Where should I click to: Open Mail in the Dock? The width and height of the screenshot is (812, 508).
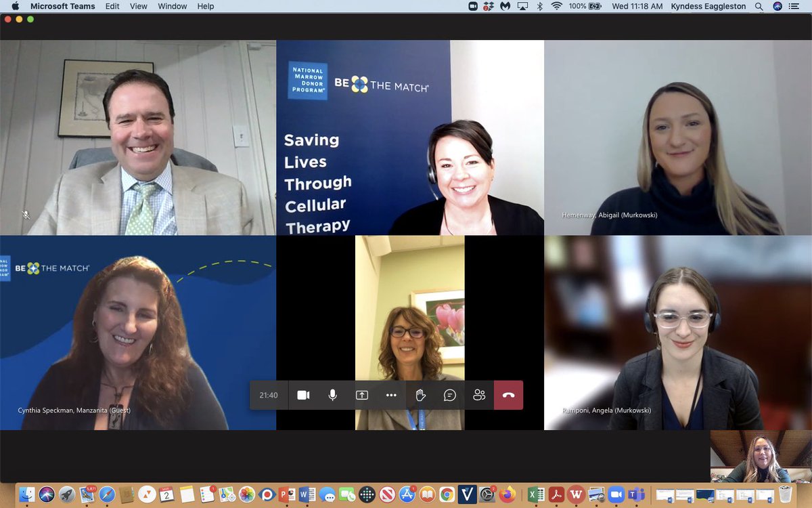click(x=87, y=494)
